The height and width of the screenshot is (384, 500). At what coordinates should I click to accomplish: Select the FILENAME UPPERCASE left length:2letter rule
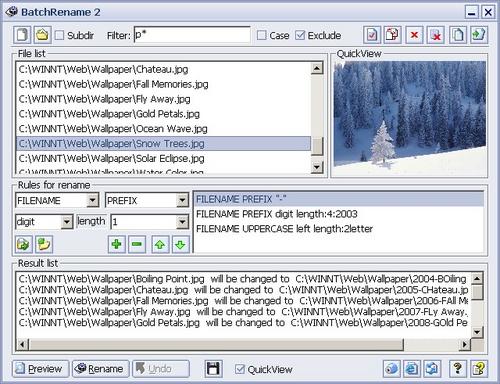pos(339,229)
